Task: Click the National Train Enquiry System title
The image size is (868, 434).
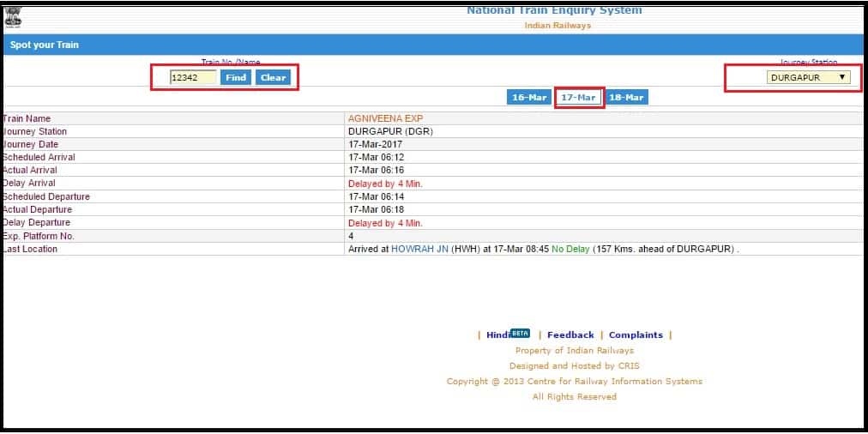Action: coord(554,10)
